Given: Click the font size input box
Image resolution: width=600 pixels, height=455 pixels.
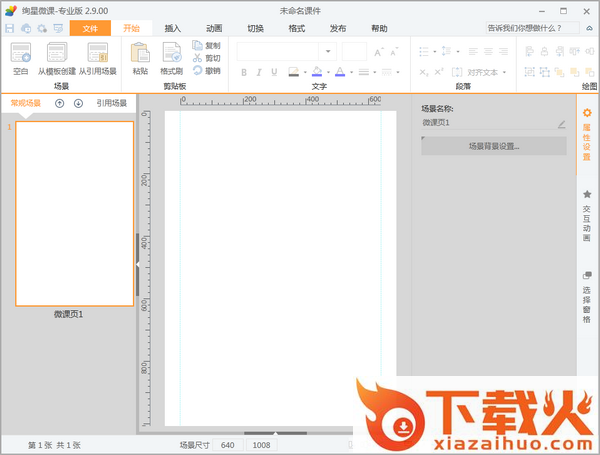Looking at the screenshot, I should point(354,52).
